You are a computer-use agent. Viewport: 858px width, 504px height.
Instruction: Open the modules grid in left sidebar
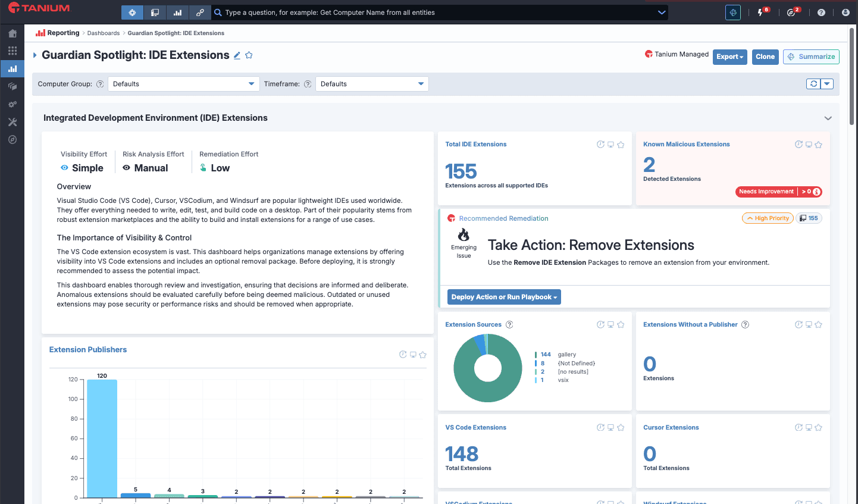pos(12,51)
